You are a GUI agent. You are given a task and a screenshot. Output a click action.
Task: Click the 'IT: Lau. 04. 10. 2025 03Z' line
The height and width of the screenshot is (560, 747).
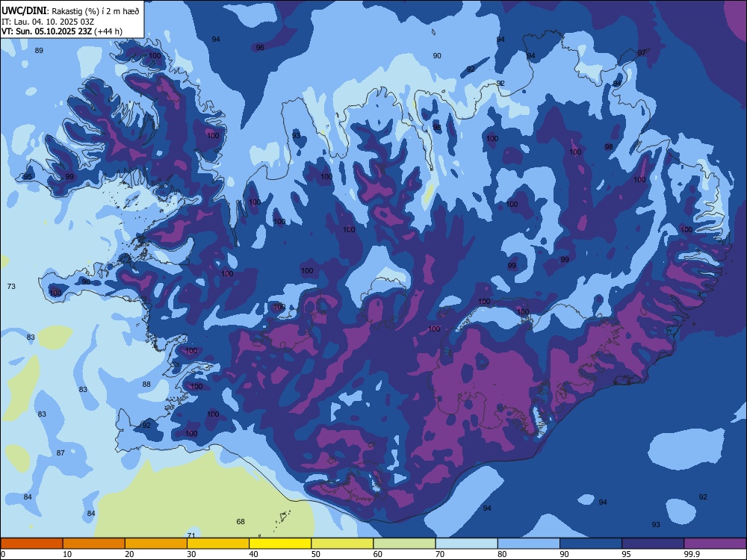48,22
